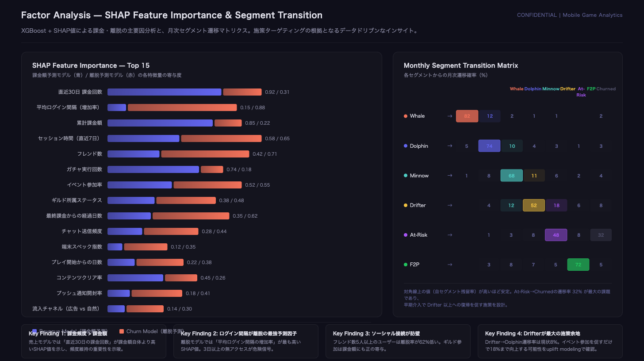Click the teal dot beside the Minnow row
The width and height of the screenshot is (644, 361).
pos(406,176)
